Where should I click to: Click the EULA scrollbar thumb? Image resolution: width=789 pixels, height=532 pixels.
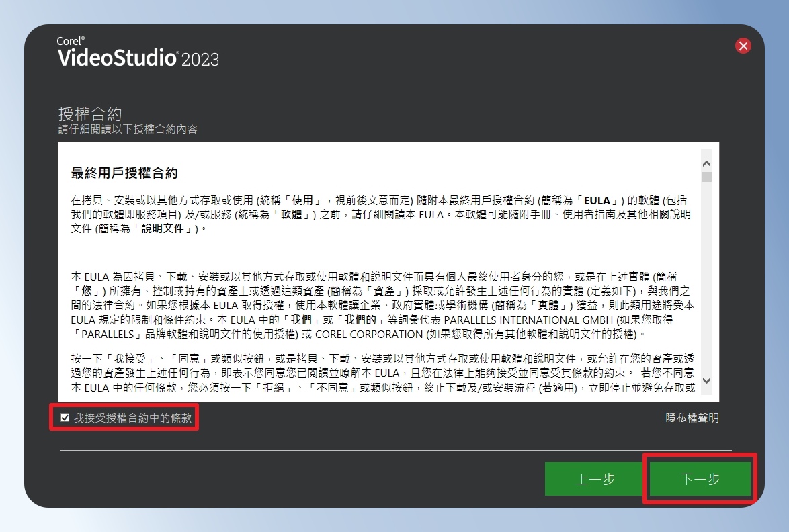click(x=706, y=177)
